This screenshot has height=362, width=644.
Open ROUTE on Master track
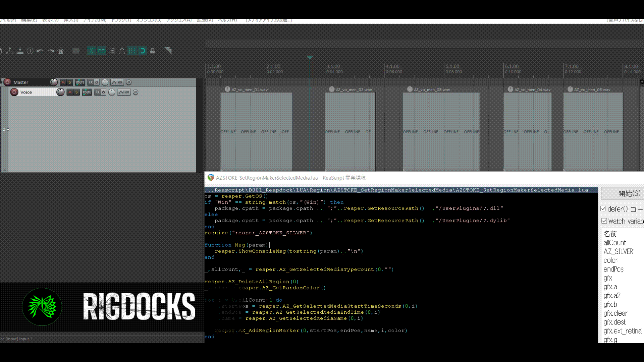point(80,82)
